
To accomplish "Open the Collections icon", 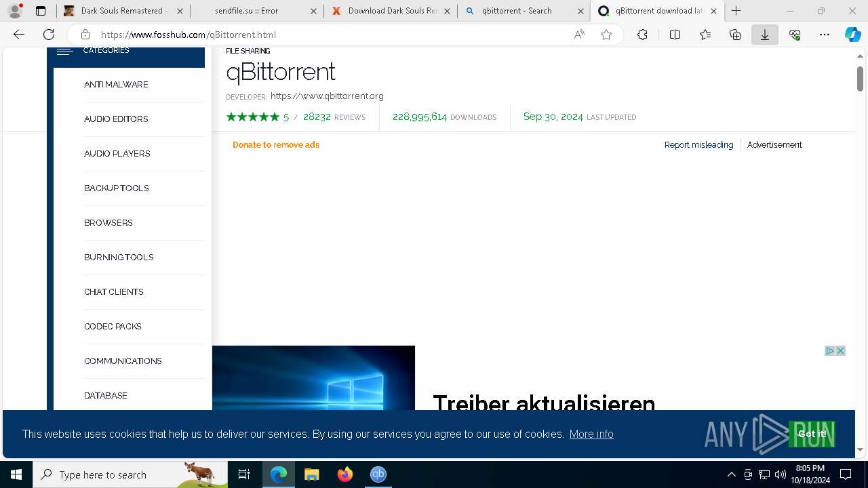I will pos(735,35).
